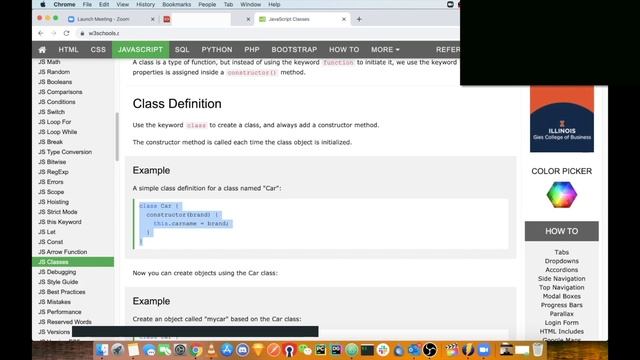The width and height of the screenshot is (640, 360).
Task: Open the Chrome File menu
Action: pos(87,4)
